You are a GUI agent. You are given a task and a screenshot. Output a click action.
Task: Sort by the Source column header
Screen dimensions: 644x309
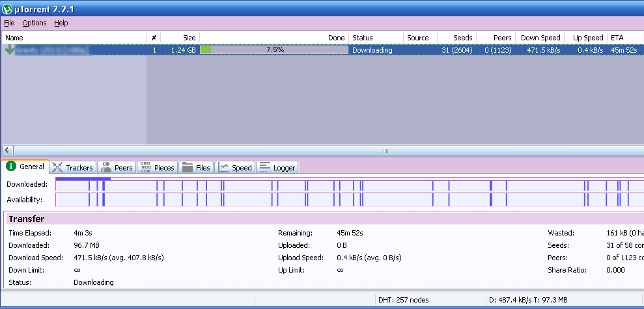click(x=420, y=38)
